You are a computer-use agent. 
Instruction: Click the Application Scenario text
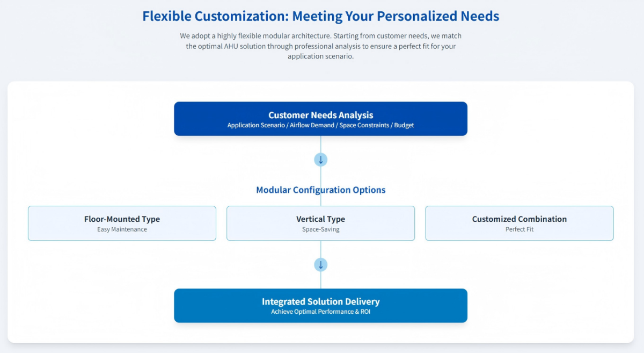point(256,125)
